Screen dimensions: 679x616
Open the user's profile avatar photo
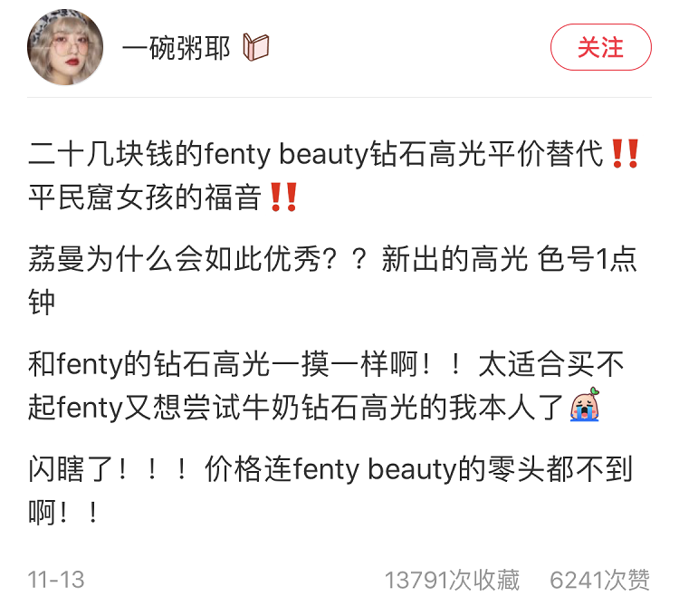[x=65, y=47]
